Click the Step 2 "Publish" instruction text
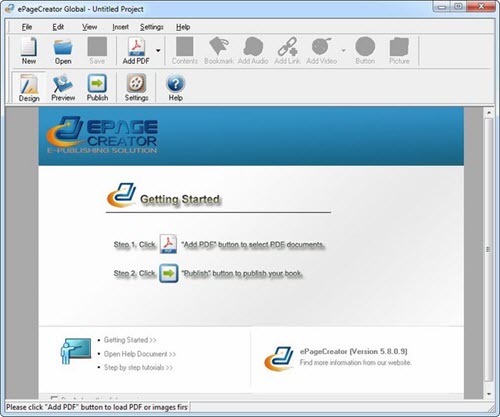500x417 pixels. click(x=242, y=273)
